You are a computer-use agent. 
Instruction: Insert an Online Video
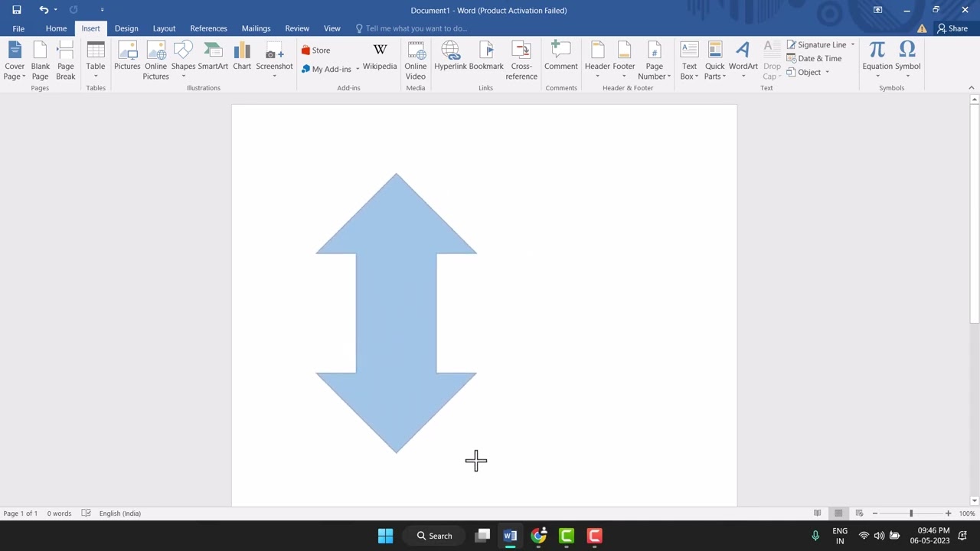[x=416, y=61]
